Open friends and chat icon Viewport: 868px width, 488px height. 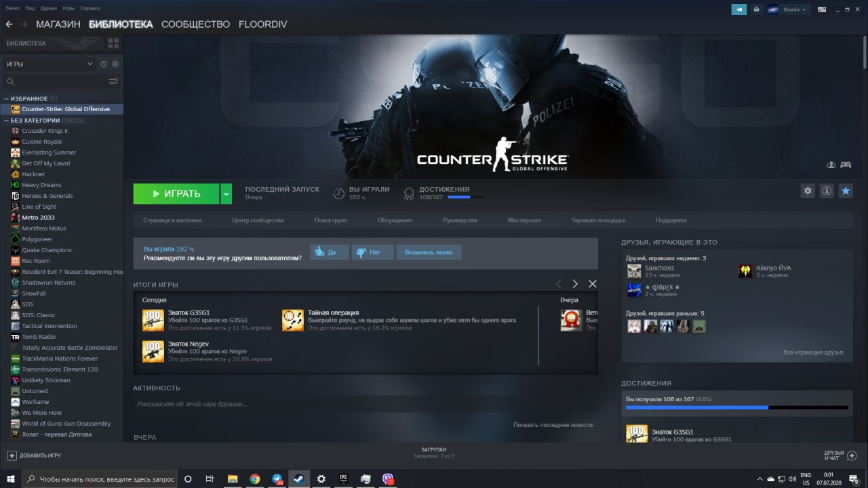point(852,455)
